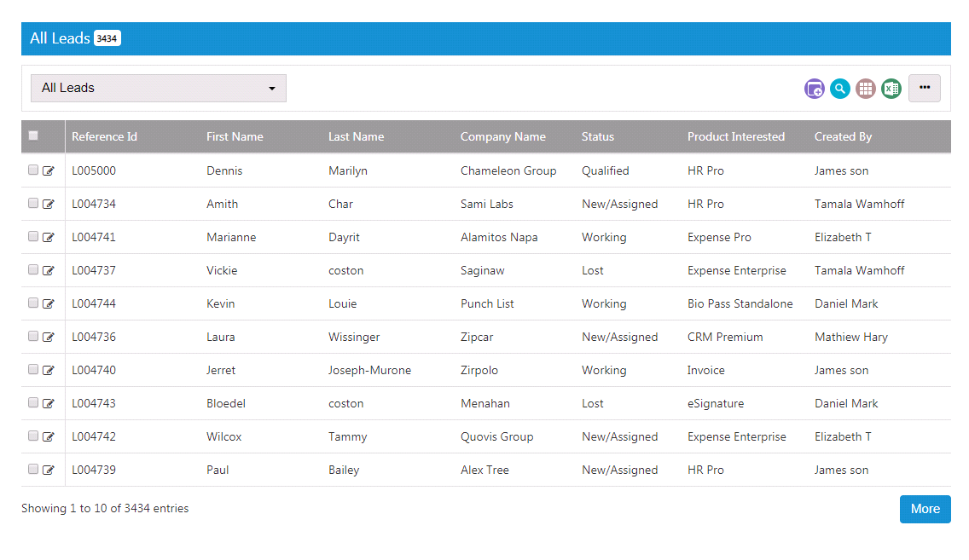Open the HR Pro product link for L005000
969x560 pixels.
[x=705, y=170]
